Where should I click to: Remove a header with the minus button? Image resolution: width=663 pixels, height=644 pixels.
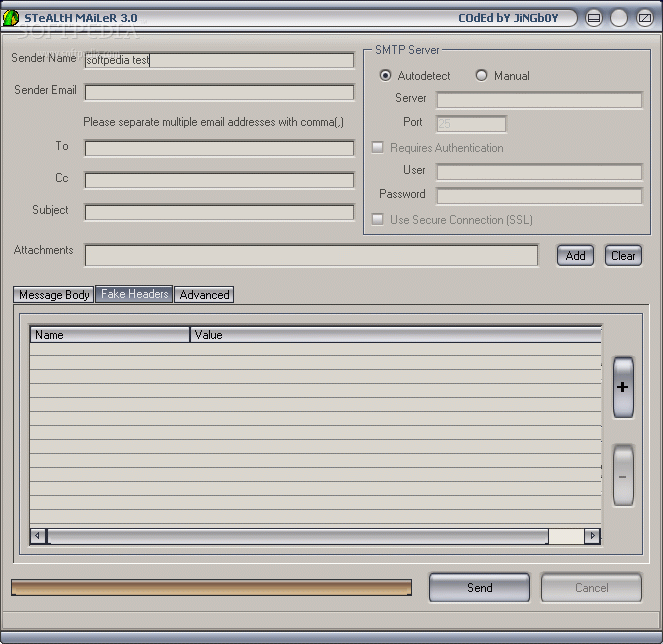[623, 476]
